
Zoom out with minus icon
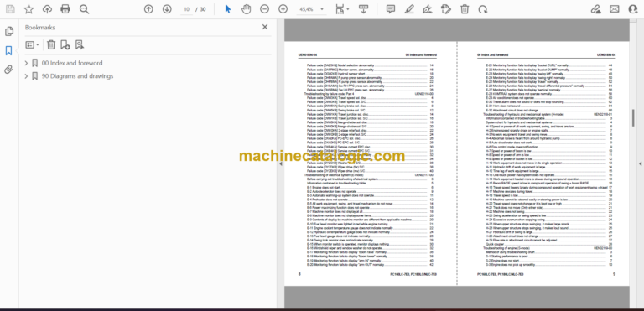pyautogui.click(x=265, y=9)
